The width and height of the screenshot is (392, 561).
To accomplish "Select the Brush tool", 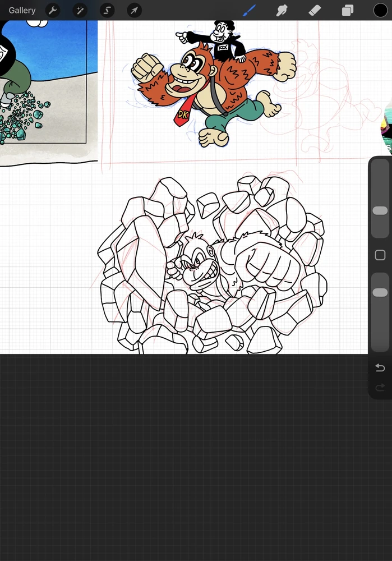I will [249, 10].
